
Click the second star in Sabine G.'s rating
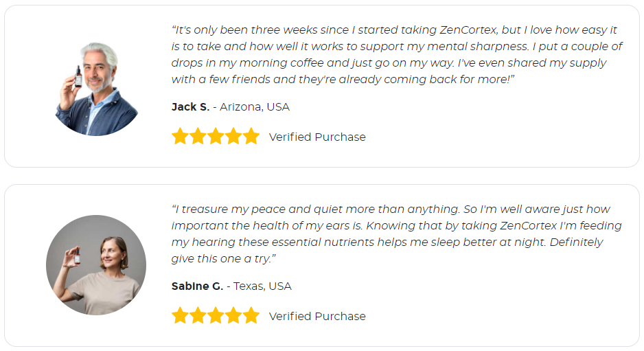pyautogui.click(x=198, y=316)
